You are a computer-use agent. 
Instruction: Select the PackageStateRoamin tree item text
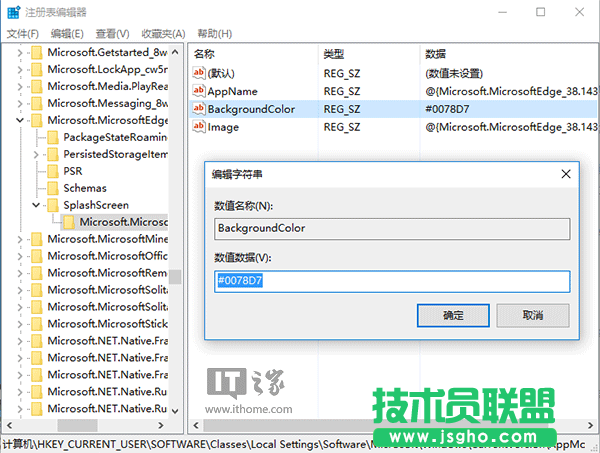pos(115,137)
